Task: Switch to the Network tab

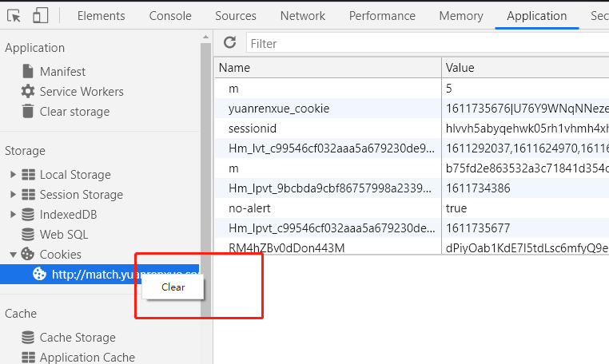Action: [x=303, y=16]
